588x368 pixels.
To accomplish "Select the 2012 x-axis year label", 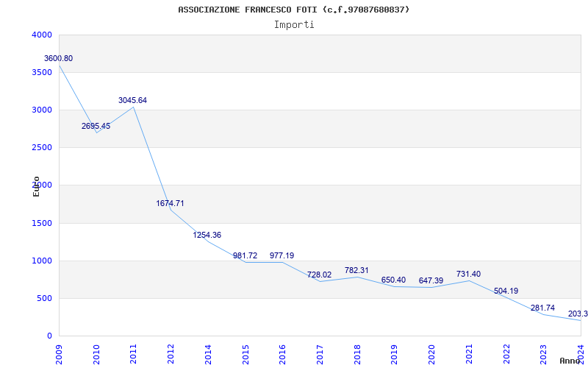I will tap(171, 354).
